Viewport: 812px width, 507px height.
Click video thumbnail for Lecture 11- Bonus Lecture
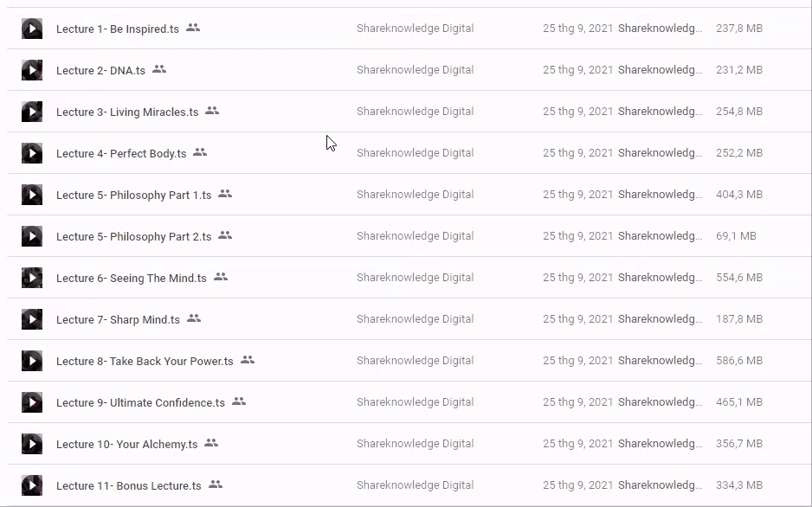32,485
